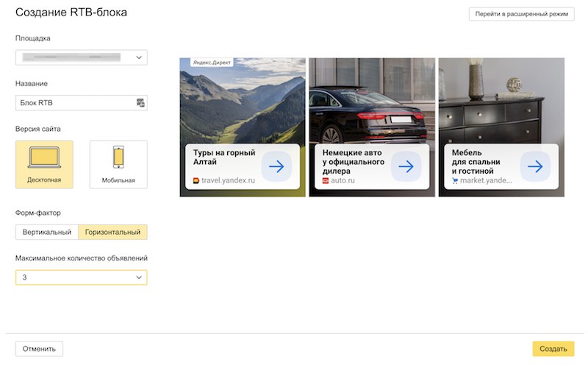The image size is (588, 365).
Task: Click the Яндекс.Директ label on preview
Action: point(212,63)
